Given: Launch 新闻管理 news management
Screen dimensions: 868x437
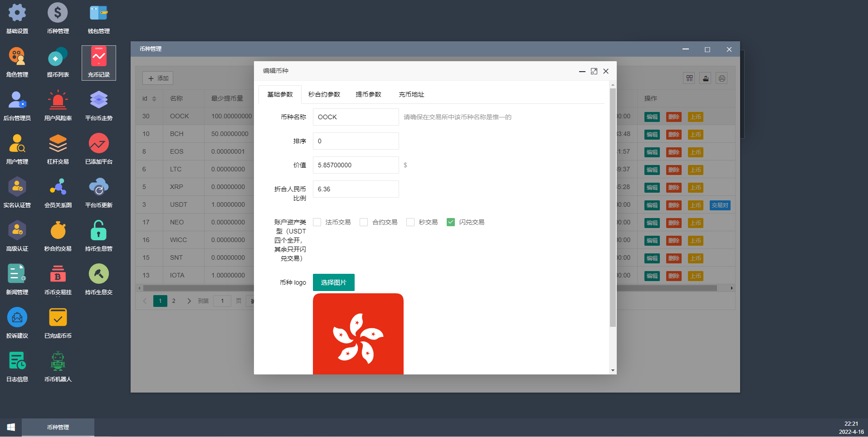Looking at the screenshot, I should click(17, 279).
